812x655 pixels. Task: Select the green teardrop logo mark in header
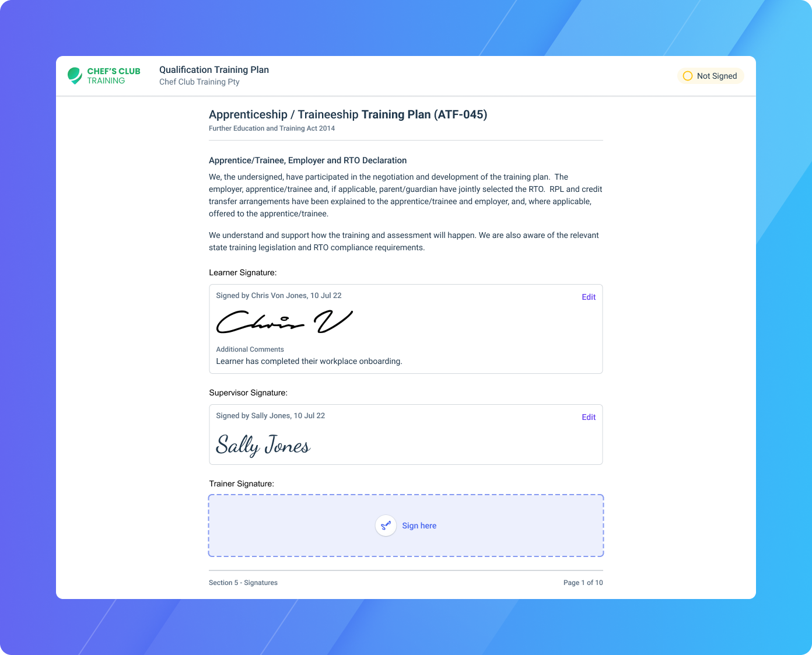click(x=74, y=75)
